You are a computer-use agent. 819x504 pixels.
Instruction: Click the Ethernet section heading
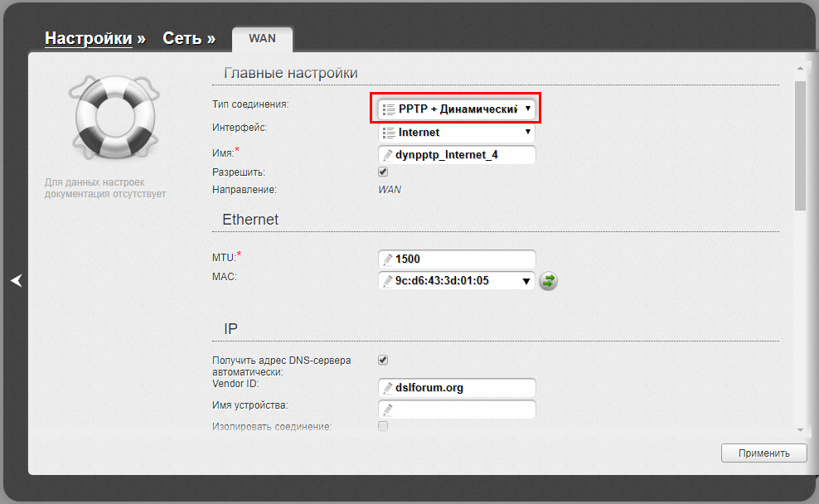250,220
